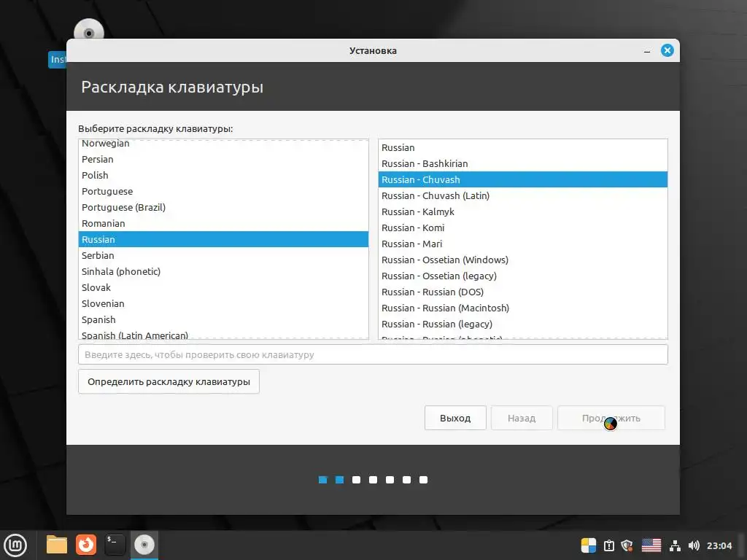This screenshot has width=747, height=560.
Task: Open the network connections tray icon
Action: click(675, 545)
